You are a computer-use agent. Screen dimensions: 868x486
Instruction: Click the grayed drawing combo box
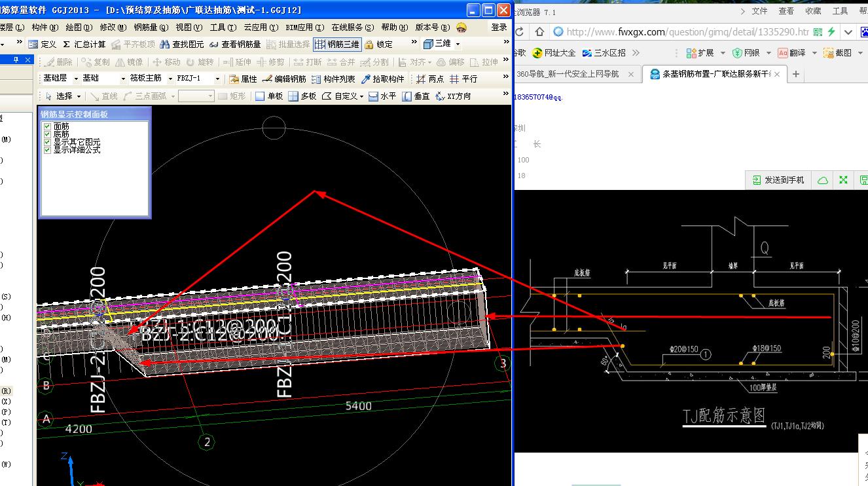click(x=196, y=96)
